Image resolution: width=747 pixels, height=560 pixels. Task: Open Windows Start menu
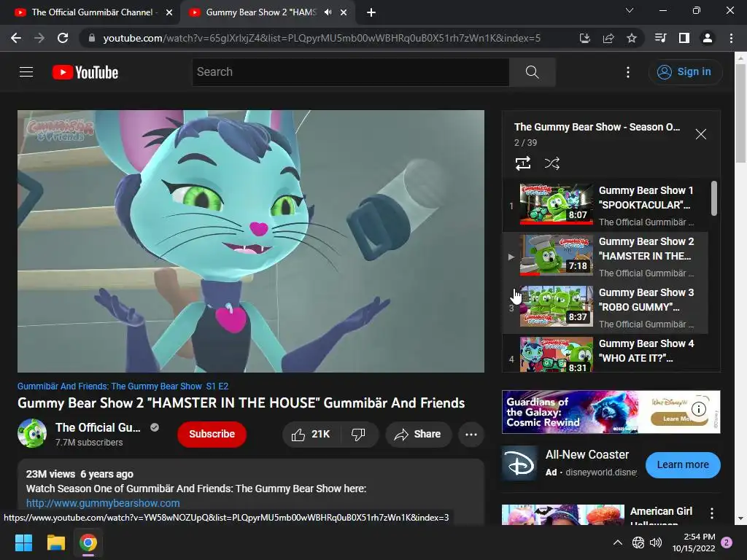[23, 542]
